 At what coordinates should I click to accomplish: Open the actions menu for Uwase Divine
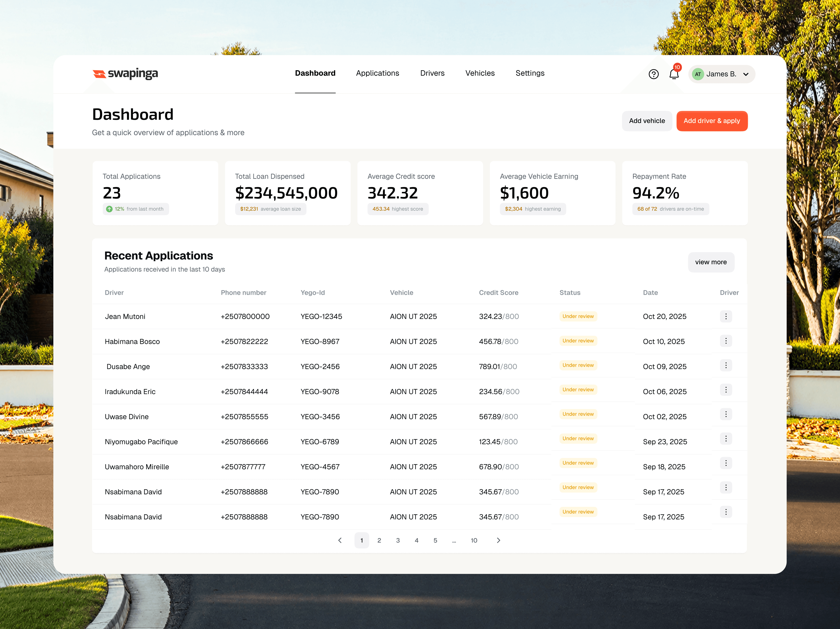(726, 414)
